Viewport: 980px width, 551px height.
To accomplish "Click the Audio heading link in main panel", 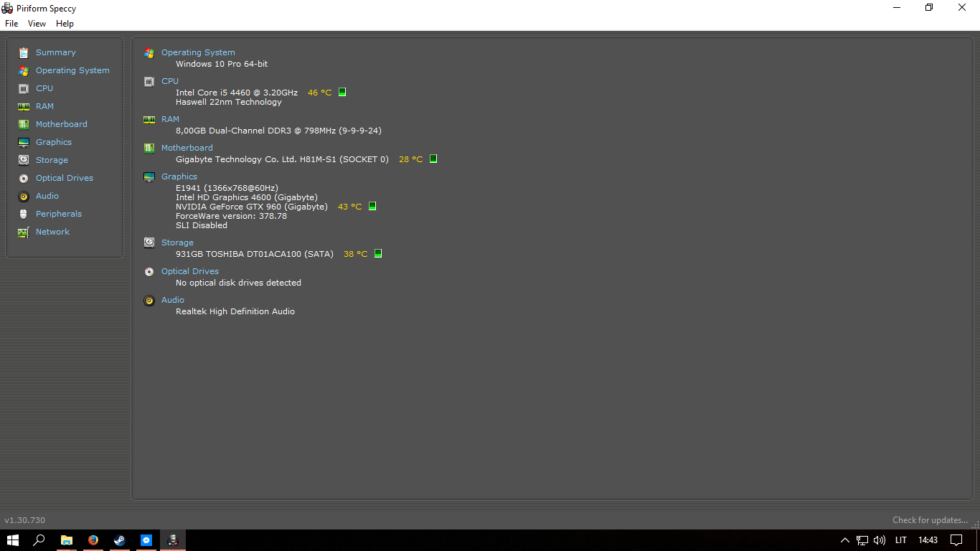I will 173,300.
